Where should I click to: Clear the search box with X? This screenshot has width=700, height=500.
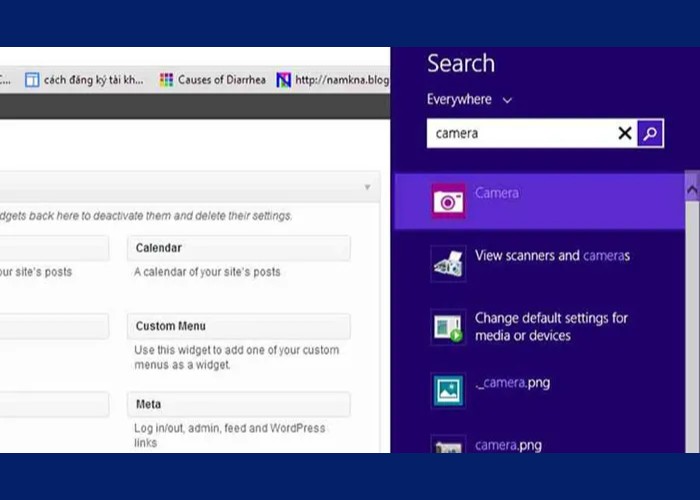pos(625,133)
